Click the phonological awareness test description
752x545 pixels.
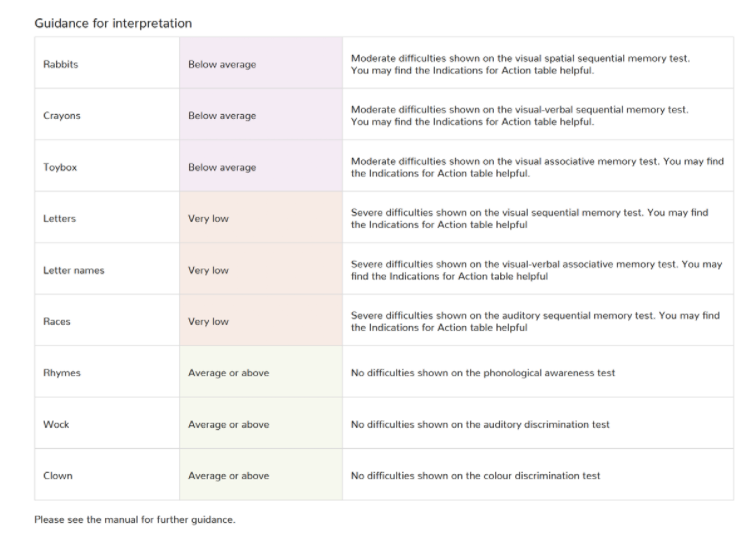(x=483, y=373)
